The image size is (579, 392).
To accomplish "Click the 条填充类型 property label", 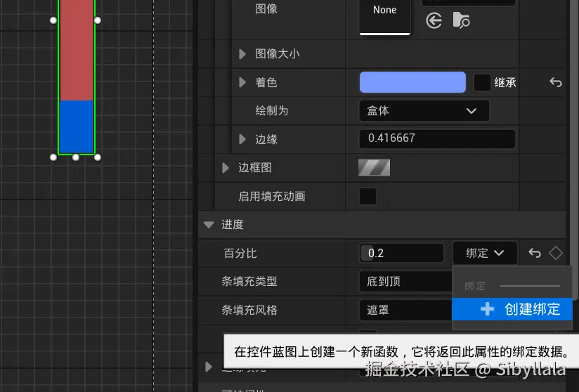I will pyautogui.click(x=249, y=281).
